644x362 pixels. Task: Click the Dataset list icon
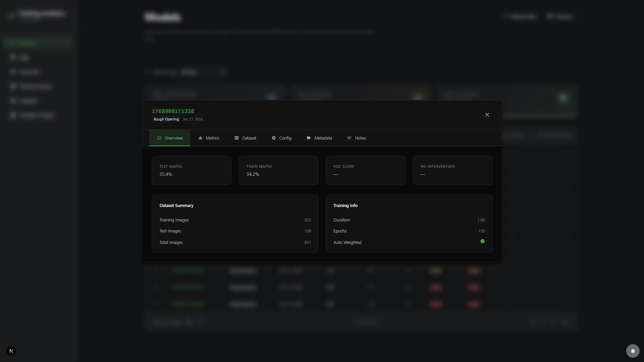tap(237, 138)
